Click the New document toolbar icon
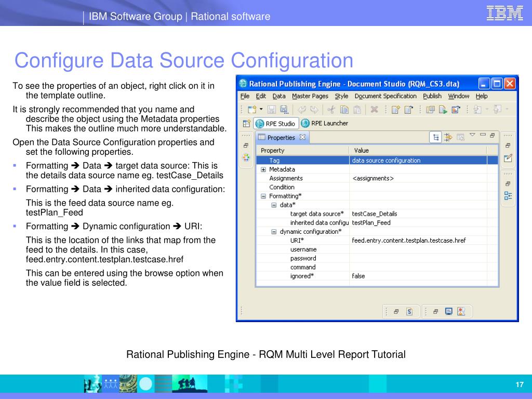The height and width of the screenshot is (399, 532). [x=252, y=109]
